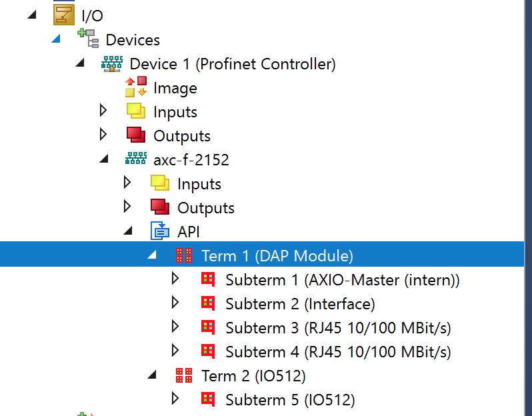The width and height of the screenshot is (532, 416).
Task: Click the Devices tree icon
Action: (88, 39)
